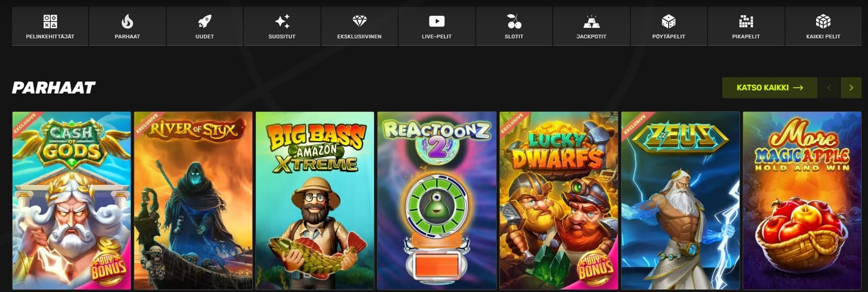Select the Parhaat category label in the menu
Image resolution: width=868 pixels, height=292 pixels.
coord(127,37)
